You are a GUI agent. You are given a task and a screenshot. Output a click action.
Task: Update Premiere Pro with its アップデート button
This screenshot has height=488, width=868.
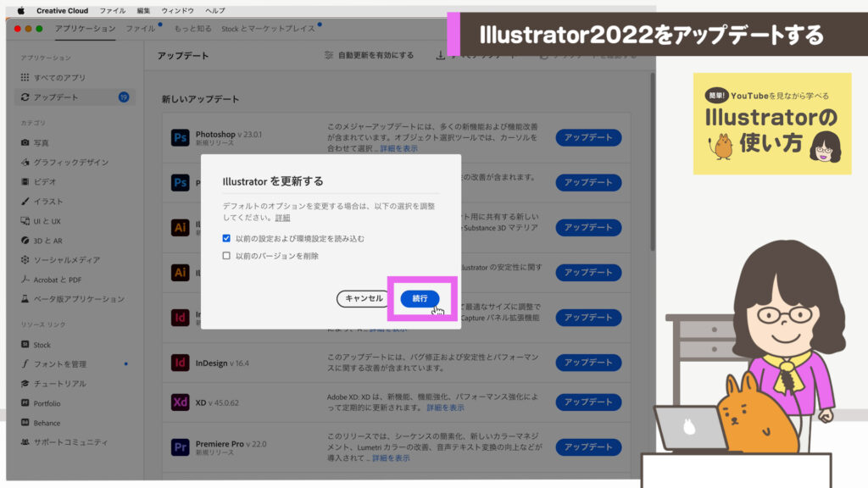588,447
